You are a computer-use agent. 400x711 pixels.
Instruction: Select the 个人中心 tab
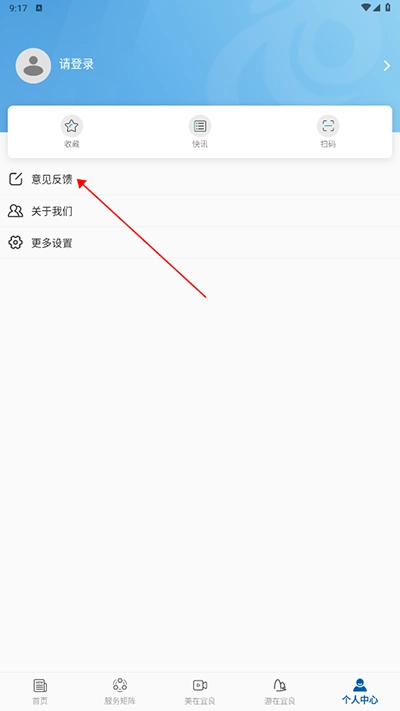pos(360,691)
